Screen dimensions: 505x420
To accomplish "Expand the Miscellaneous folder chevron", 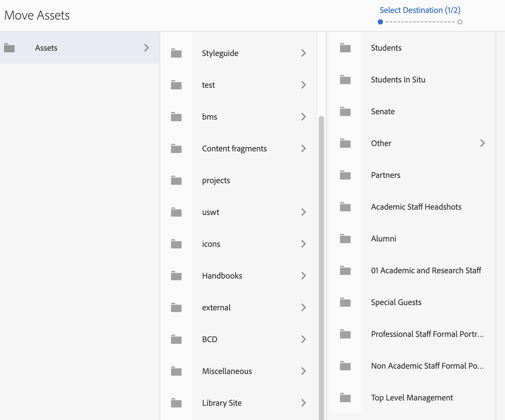I will (304, 371).
